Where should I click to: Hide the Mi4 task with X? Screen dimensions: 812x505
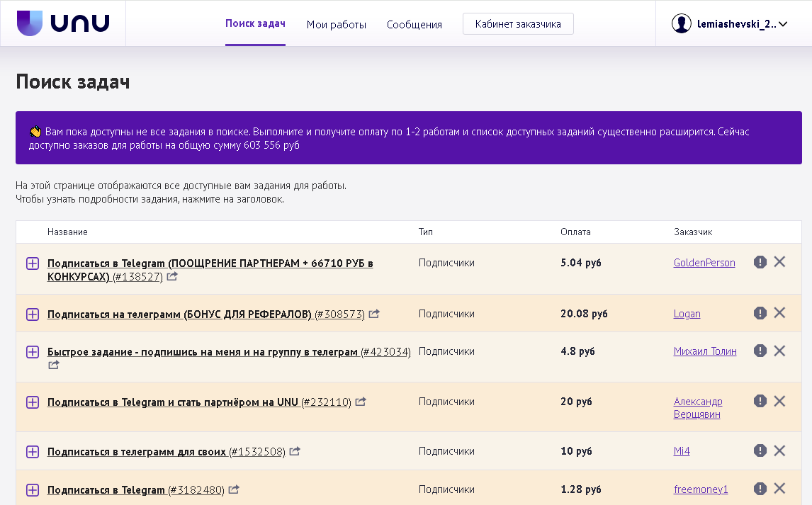click(779, 450)
